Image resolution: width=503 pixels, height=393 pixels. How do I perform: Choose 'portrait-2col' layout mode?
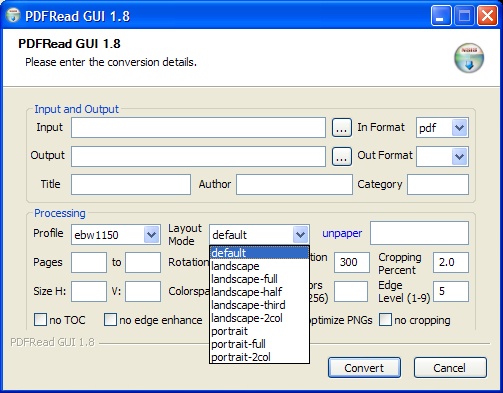[259, 357]
